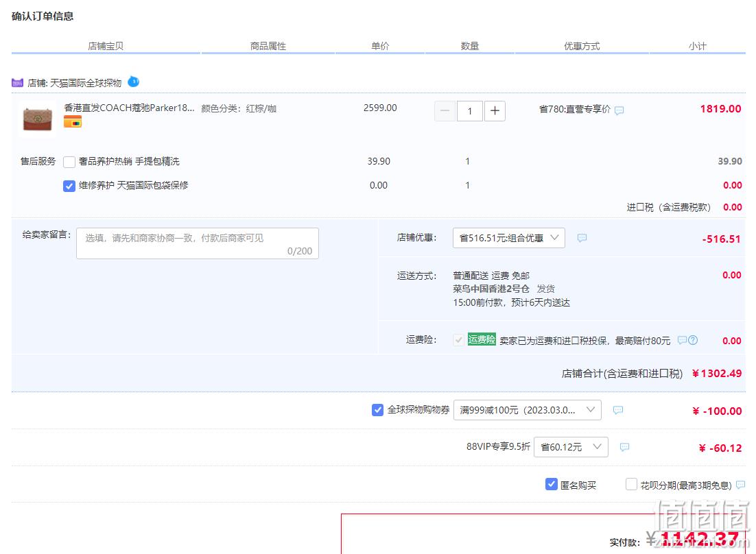Viewport: 756px width, 554px height.
Task: Open the comment icon next to 省780:直营专享价
Action: point(619,110)
